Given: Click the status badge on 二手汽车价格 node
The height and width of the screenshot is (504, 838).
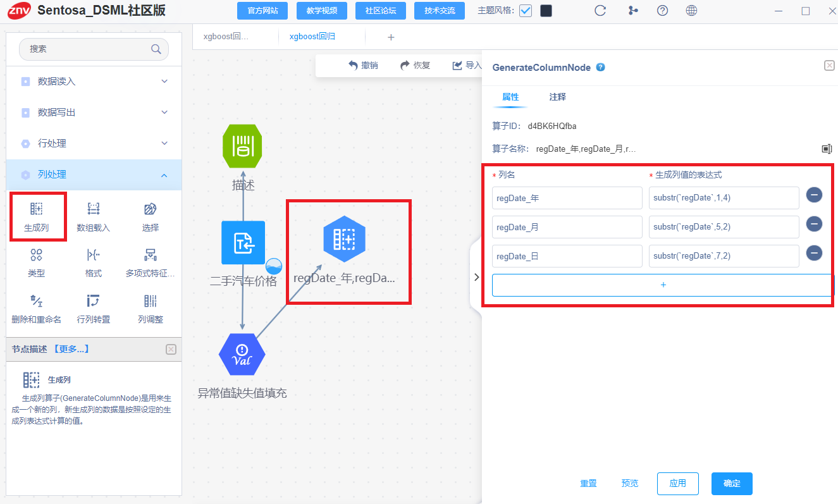Looking at the screenshot, I should [273, 266].
